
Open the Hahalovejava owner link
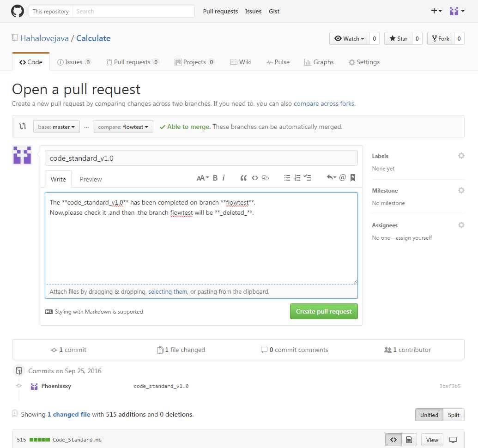pos(44,38)
